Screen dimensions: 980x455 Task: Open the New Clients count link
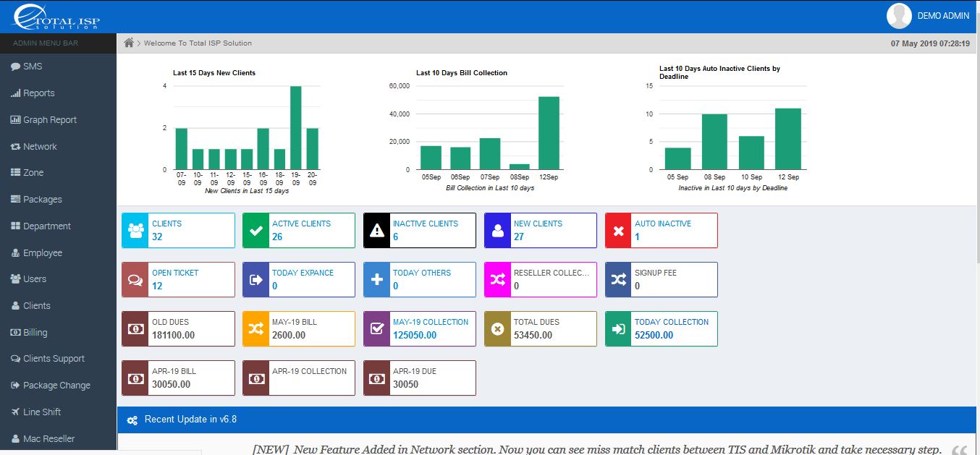tap(519, 237)
